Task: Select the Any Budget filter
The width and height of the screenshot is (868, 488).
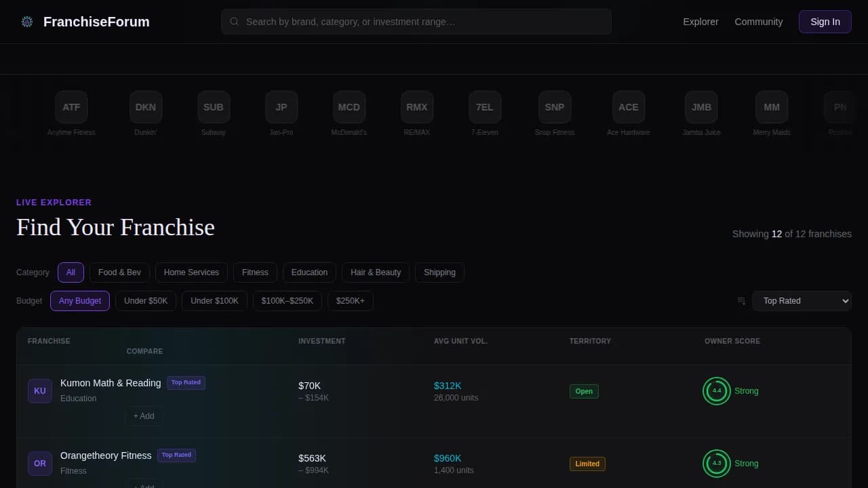Action: (80, 301)
